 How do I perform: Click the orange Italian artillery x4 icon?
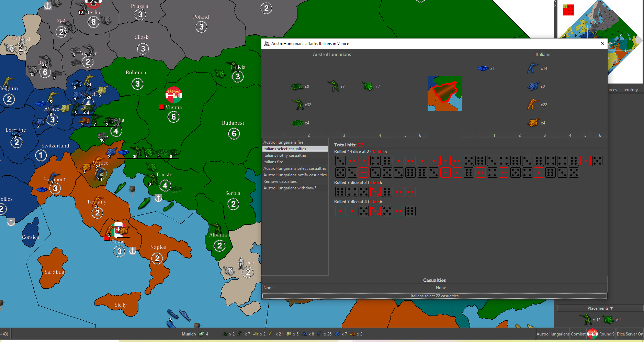(533, 123)
